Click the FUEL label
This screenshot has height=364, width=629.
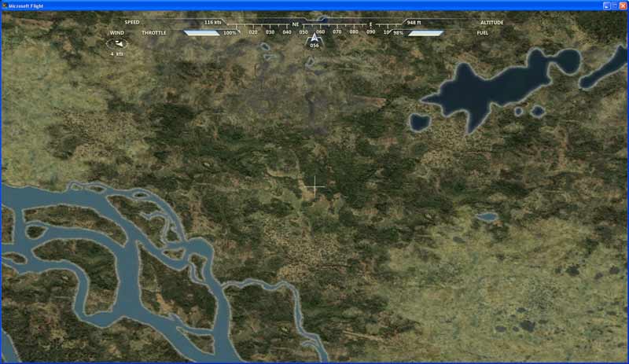click(483, 33)
